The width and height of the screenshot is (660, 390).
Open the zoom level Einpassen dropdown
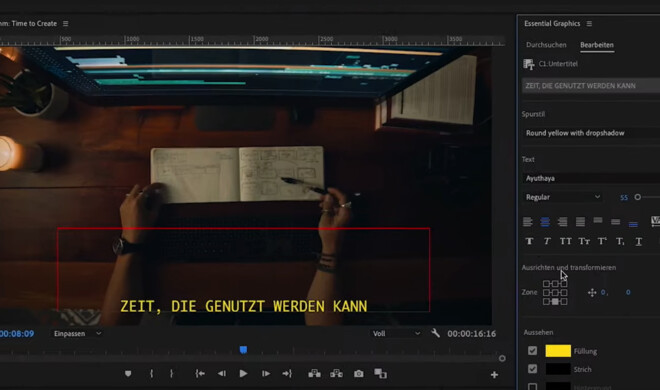click(x=77, y=334)
